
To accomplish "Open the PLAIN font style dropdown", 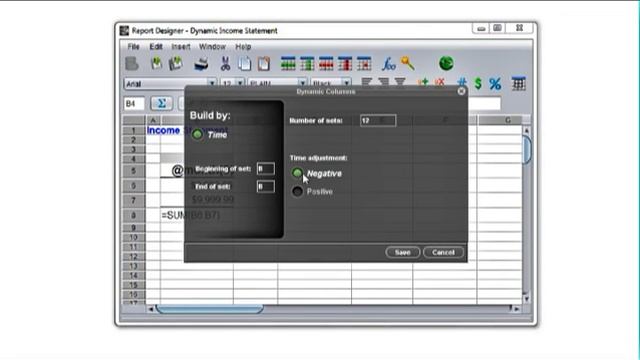I will click(302, 83).
